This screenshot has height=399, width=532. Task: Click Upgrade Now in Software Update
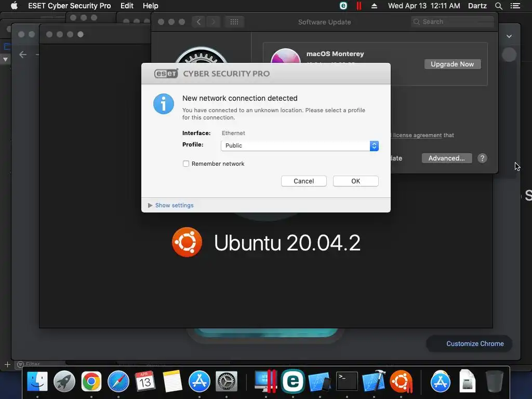[453, 64]
